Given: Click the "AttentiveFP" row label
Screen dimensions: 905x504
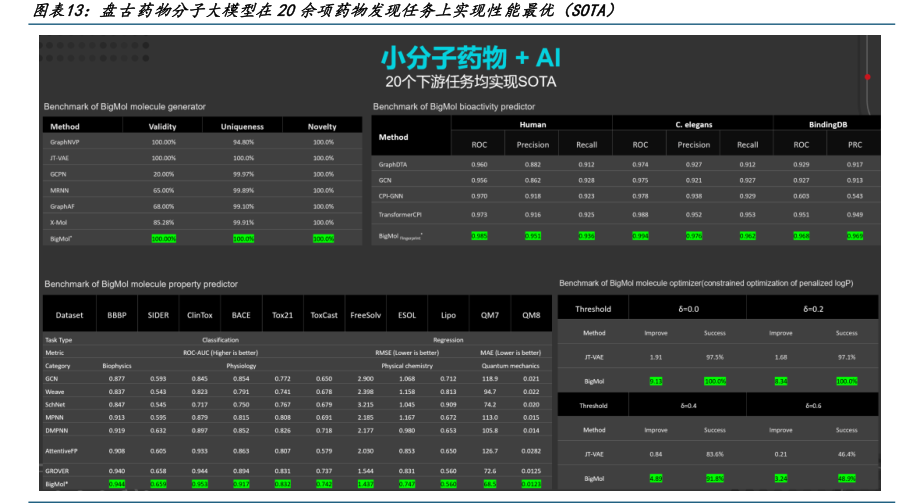Looking at the screenshot, I should [x=61, y=451].
